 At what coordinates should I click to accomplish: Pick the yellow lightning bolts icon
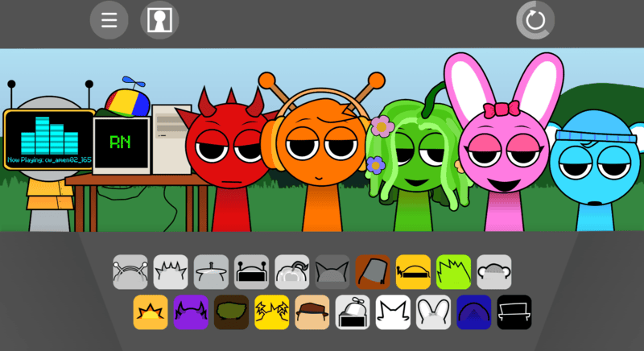coord(271,312)
